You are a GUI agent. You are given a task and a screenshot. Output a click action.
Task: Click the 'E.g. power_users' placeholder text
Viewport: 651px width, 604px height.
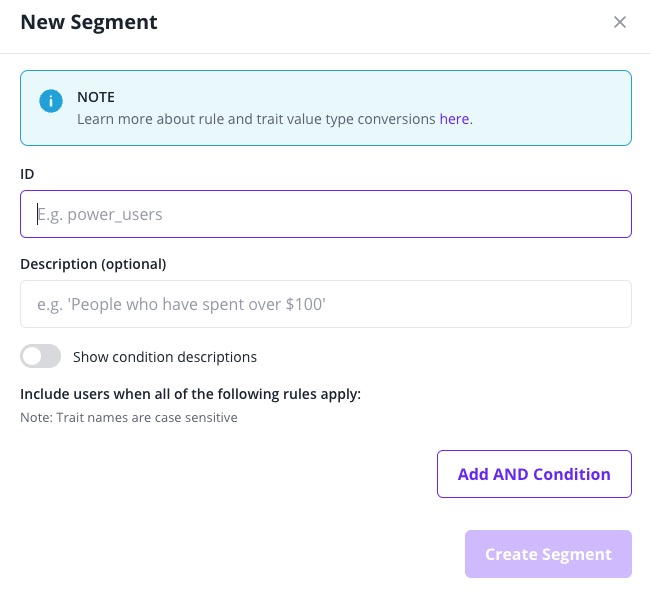100,214
